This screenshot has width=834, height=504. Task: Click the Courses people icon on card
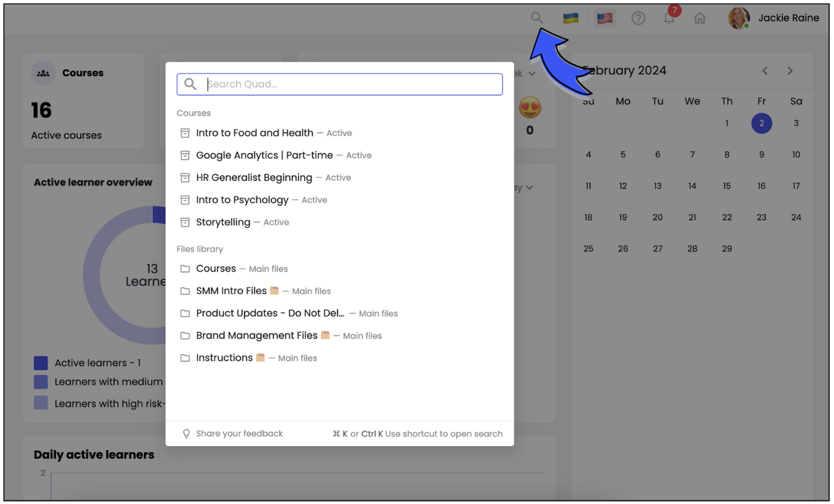[x=43, y=73]
